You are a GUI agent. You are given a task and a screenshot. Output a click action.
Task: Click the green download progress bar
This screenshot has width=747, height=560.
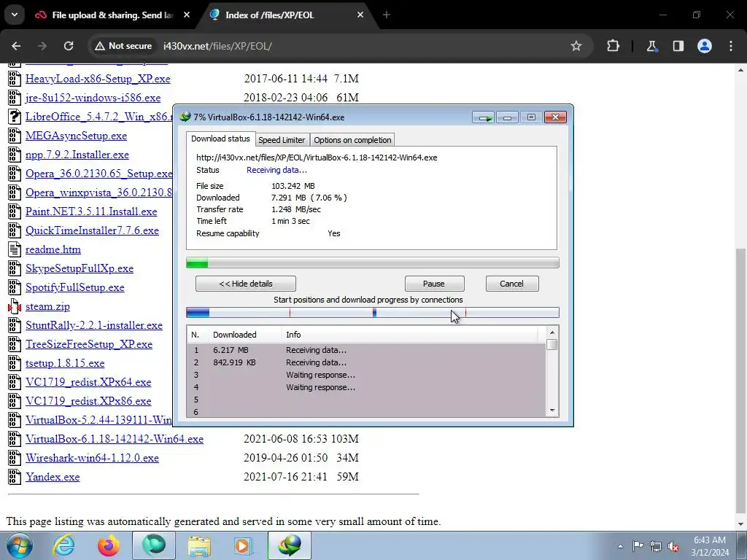pyautogui.click(x=373, y=262)
